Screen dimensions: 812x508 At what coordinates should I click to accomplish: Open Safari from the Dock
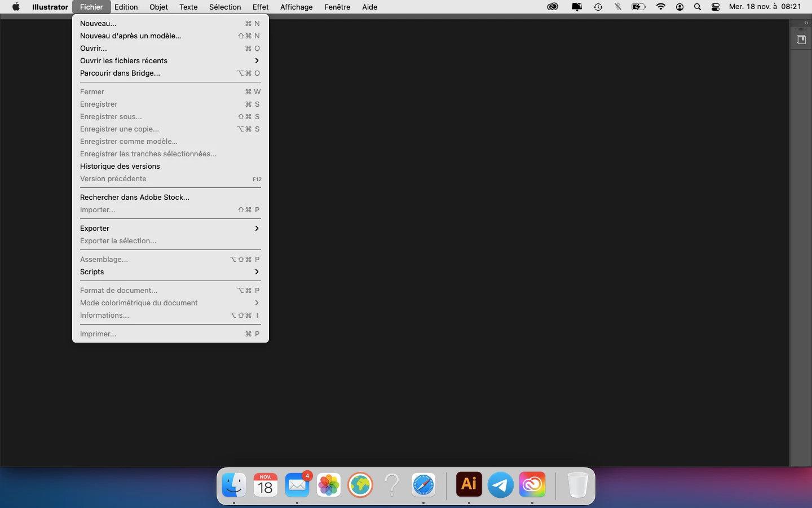423,484
